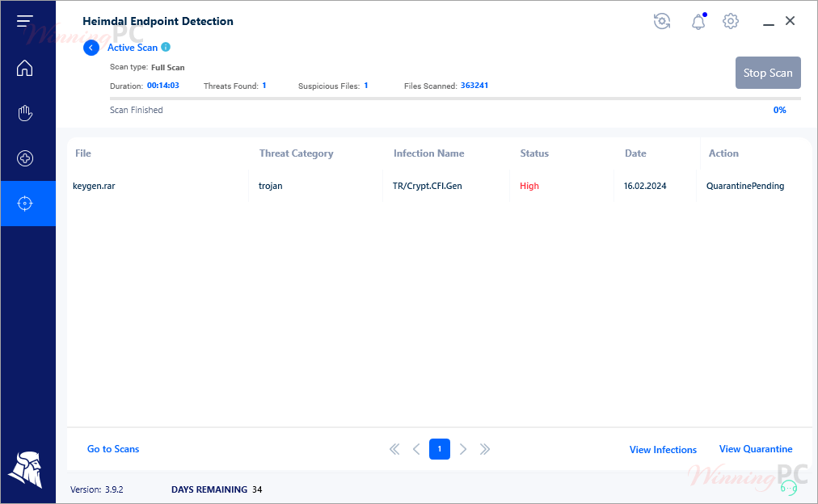Open the settings gear icon
818x504 pixels.
tap(731, 21)
